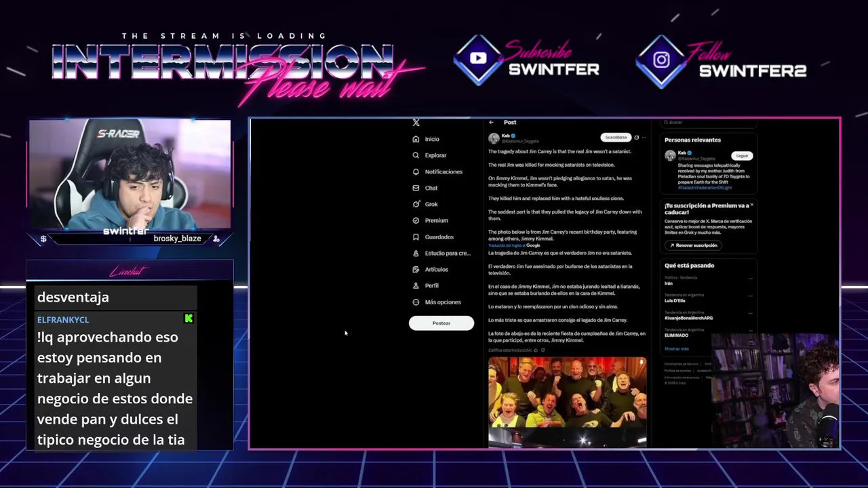The width and height of the screenshot is (868, 488).
Task: Click Kab's avatar on the post
Action: (x=494, y=138)
